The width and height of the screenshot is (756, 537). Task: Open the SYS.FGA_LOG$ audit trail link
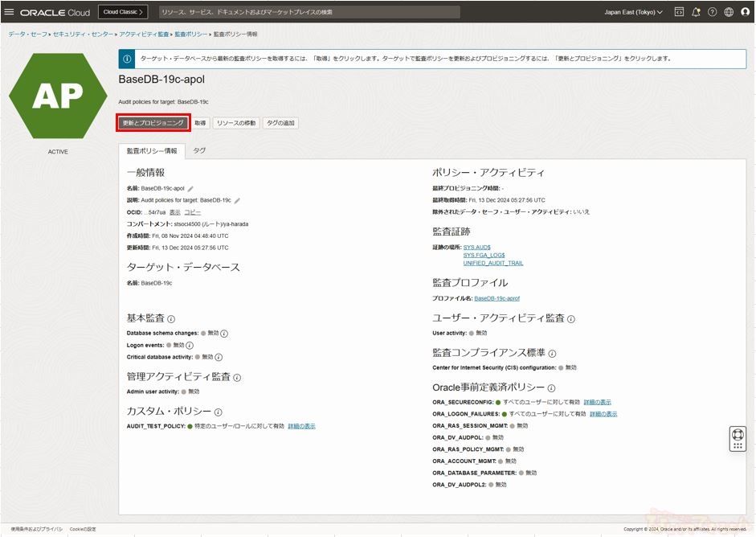pos(484,255)
